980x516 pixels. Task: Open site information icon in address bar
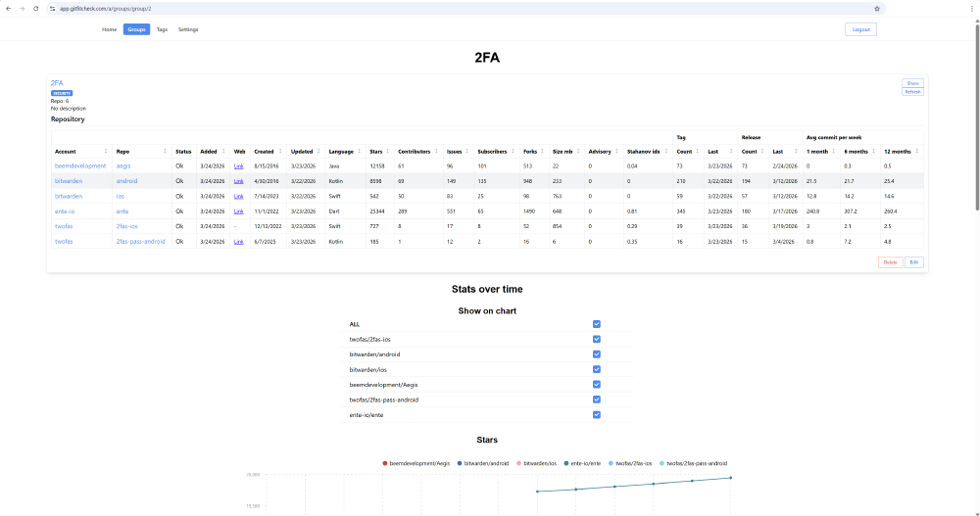[x=53, y=9]
